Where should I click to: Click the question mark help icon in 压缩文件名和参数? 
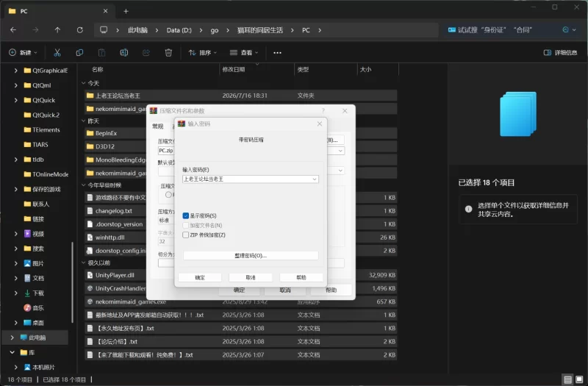[x=323, y=111]
